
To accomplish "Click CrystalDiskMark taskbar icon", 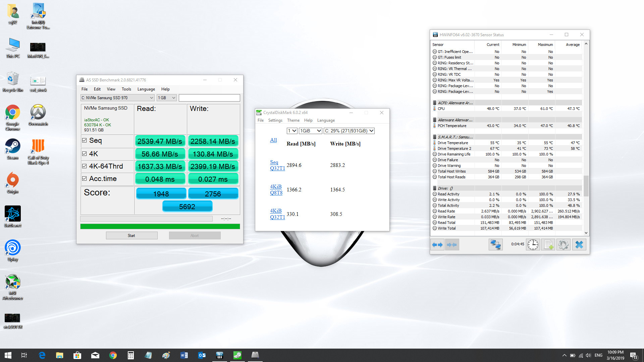I will point(237,355).
